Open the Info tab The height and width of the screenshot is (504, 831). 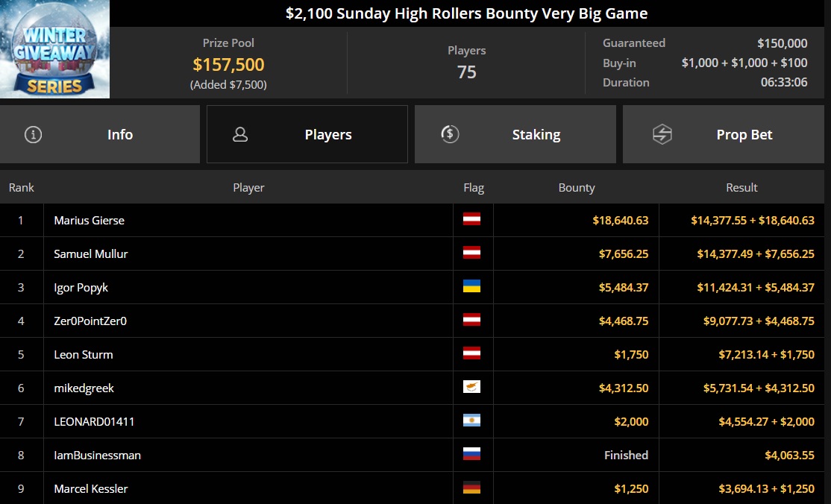coord(100,134)
